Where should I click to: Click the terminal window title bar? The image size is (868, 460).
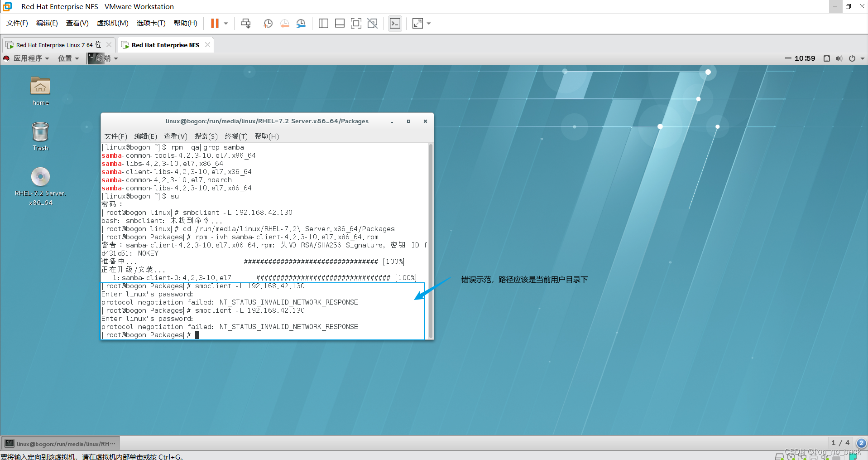pyautogui.click(x=267, y=121)
